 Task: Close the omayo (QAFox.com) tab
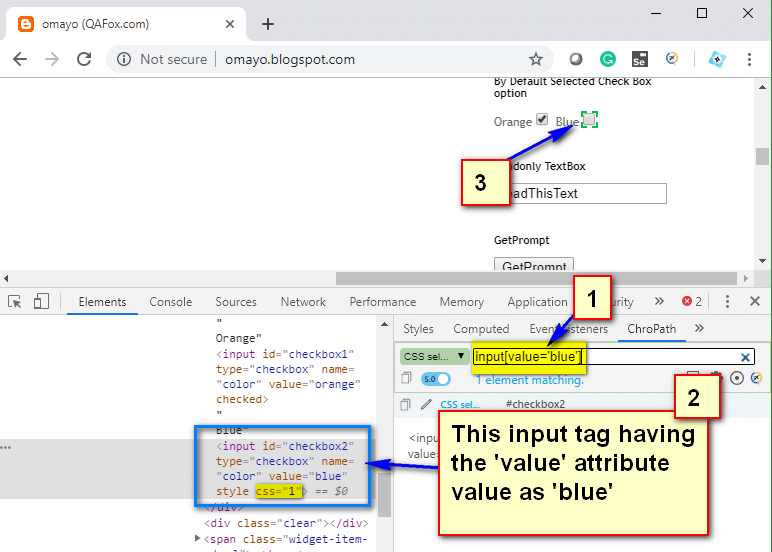pos(230,24)
